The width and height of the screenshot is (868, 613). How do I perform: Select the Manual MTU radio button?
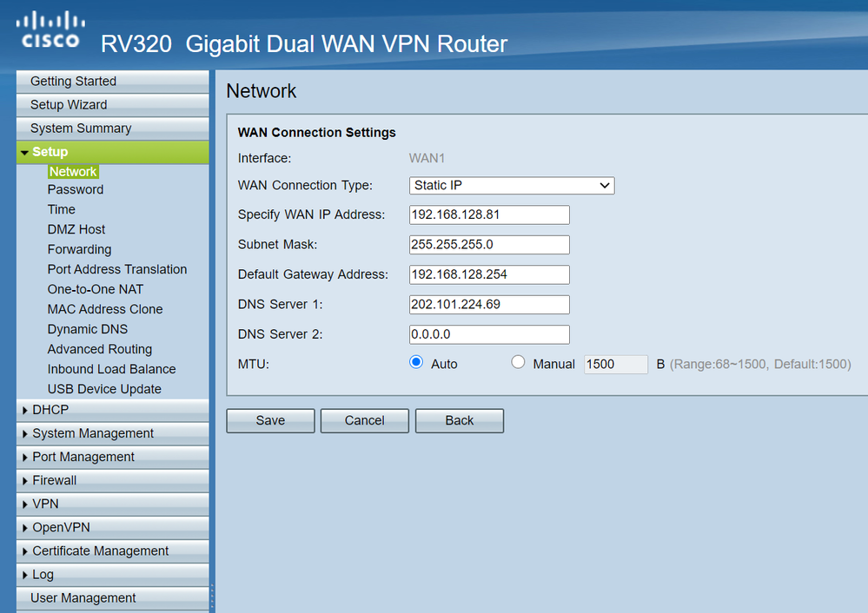click(518, 362)
